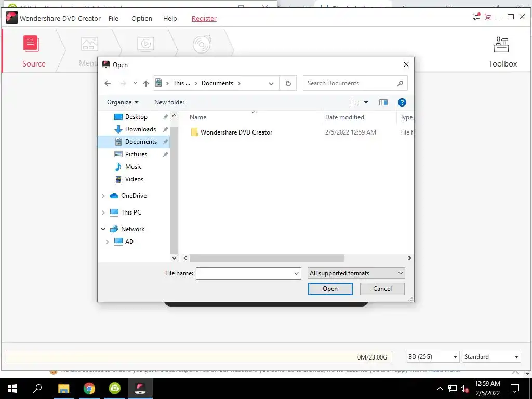Open Google Chrome from the taskbar
The height and width of the screenshot is (399, 532).
coord(89,388)
